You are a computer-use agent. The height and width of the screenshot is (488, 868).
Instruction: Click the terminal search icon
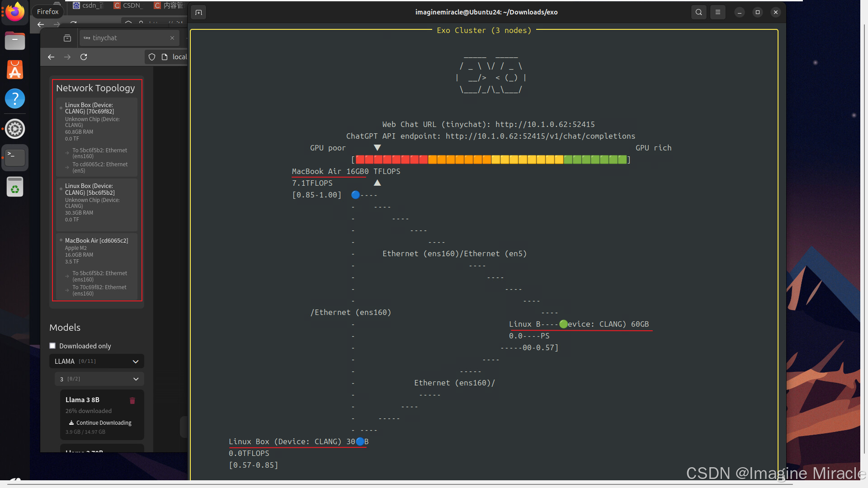(x=698, y=12)
